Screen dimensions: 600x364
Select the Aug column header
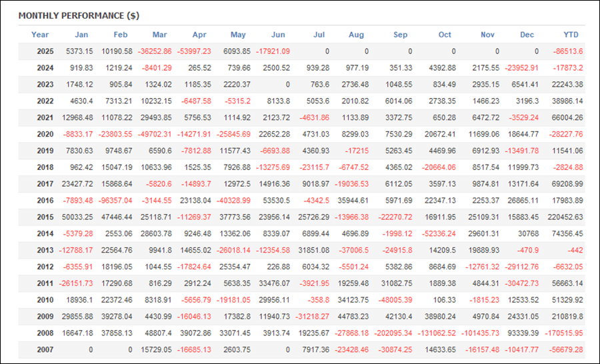[x=356, y=35]
